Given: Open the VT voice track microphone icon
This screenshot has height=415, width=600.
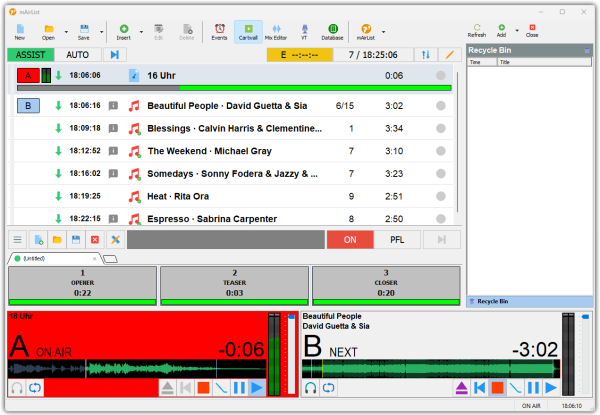Looking at the screenshot, I should click(304, 32).
